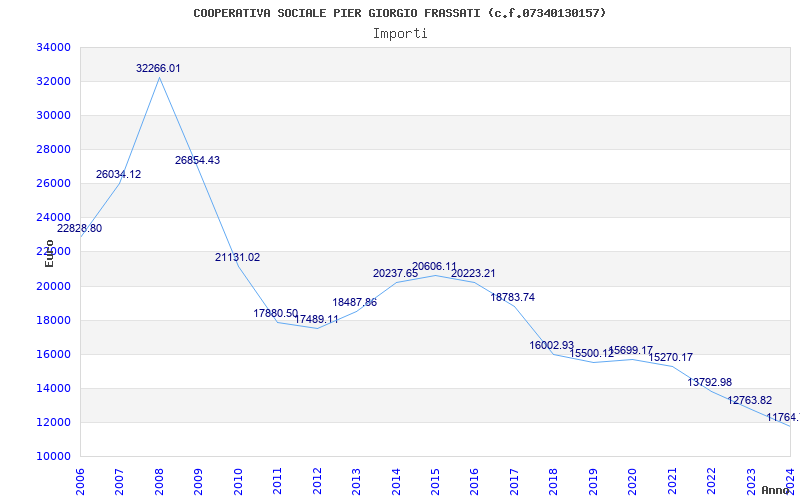Click the 18783.74 data label
Screen dimensions: 800x500
point(513,297)
